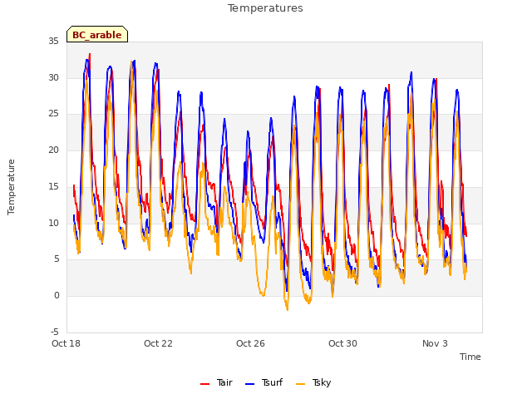Screen dimensions: 532x399
Task: Click the Time x-axis title
Action: point(470,357)
